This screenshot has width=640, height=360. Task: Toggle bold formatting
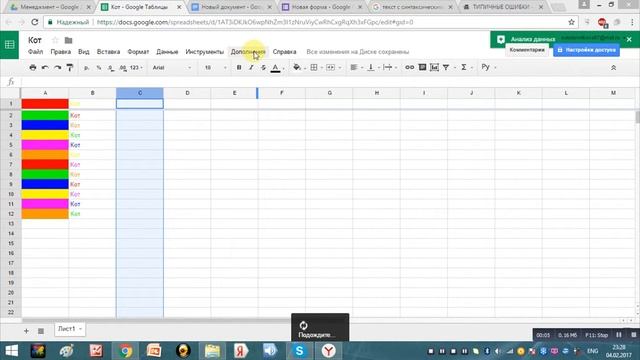239,67
